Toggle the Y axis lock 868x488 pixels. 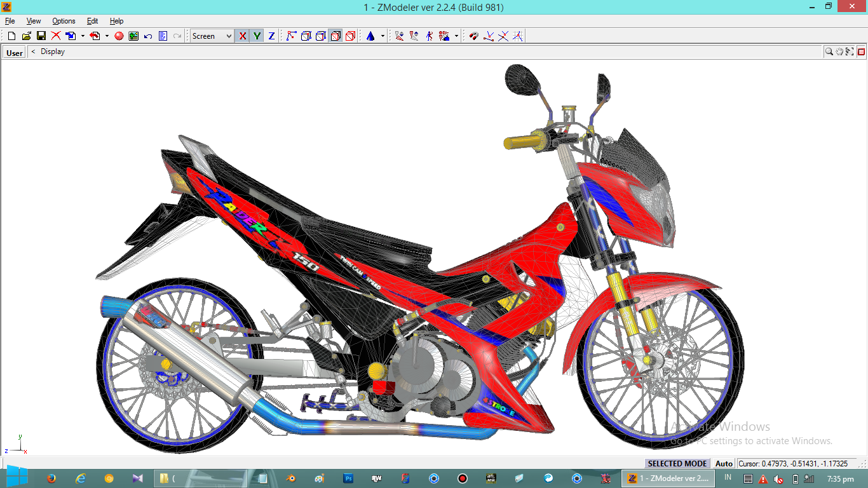pos(257,36)
